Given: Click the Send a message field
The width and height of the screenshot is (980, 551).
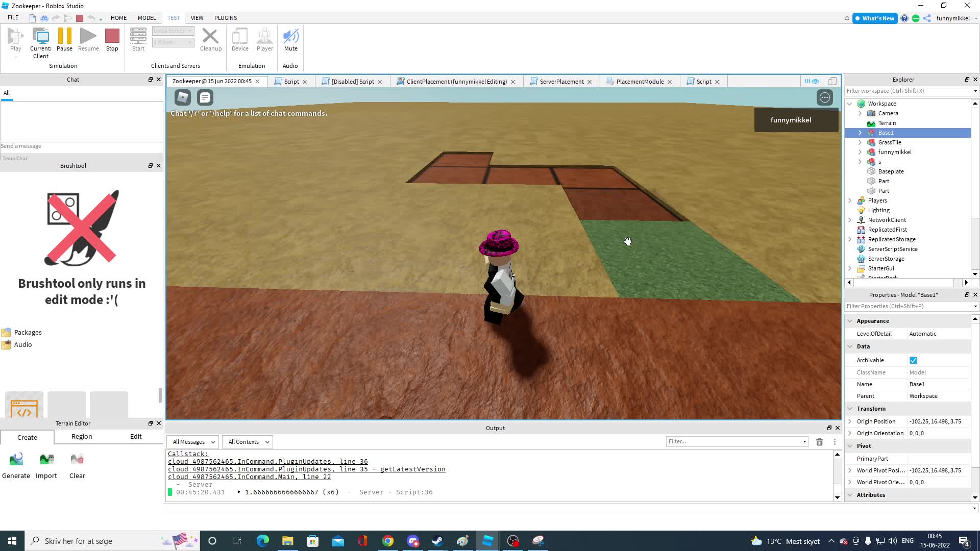Looking at the screenshot, I should [81, 146].
